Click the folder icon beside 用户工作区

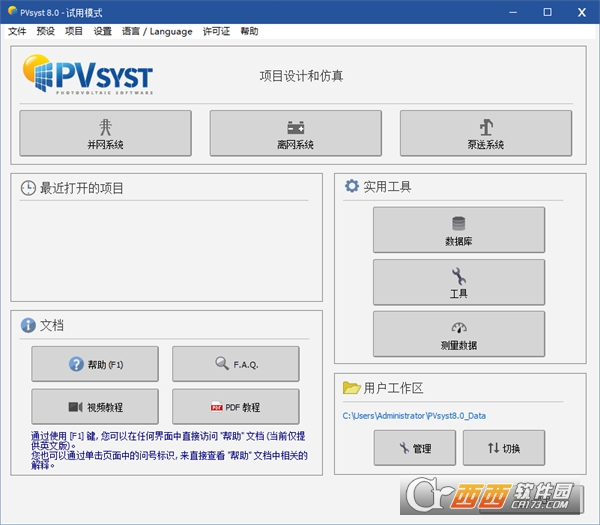351,388
